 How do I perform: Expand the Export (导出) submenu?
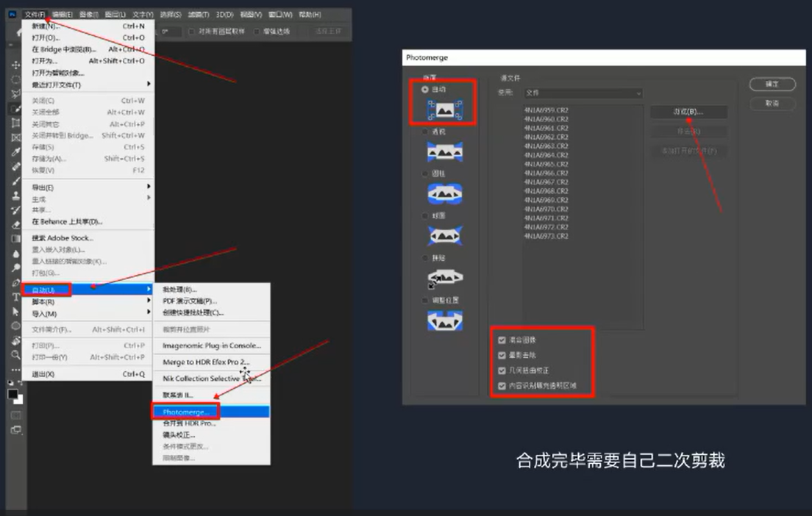coord(88,187)
